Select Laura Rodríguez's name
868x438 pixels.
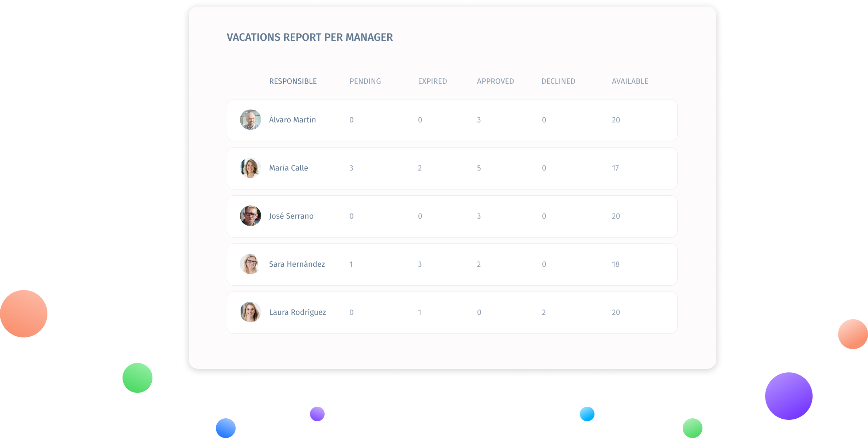coord(297,312)
